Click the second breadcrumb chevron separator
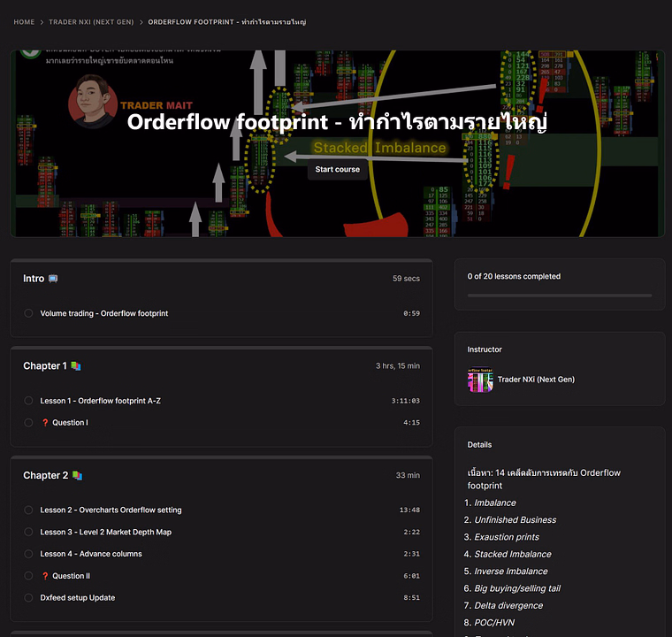Viewport: 672px width, 637px height. pos(141,22)
